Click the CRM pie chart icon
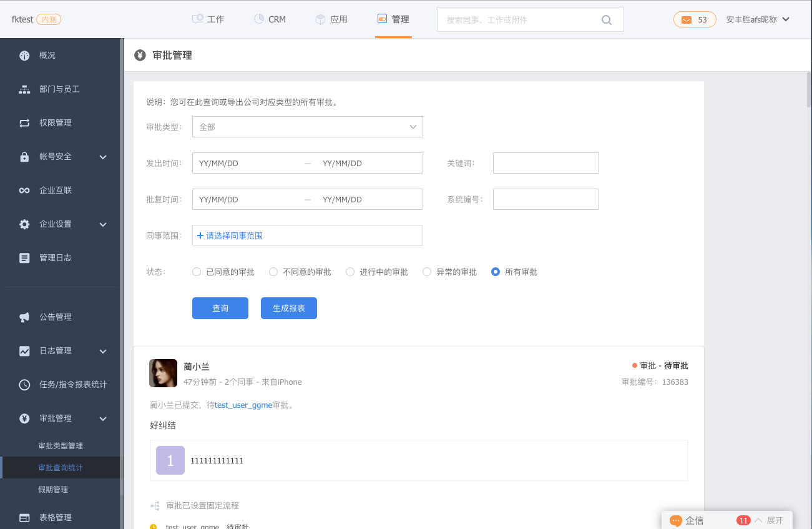Image resolution: width=812 pixels, height=529 pixels. pyautogui.click(x=259, y=19)
